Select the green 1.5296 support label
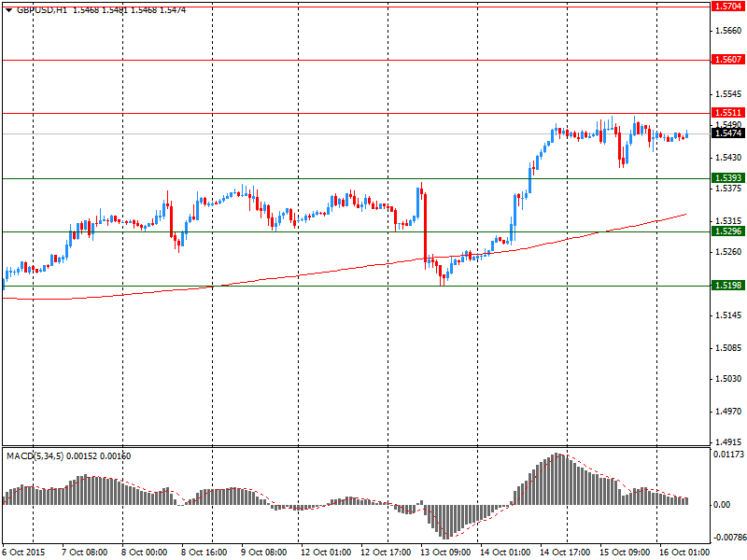Screen dimensions: 747x560 point(728,231)
